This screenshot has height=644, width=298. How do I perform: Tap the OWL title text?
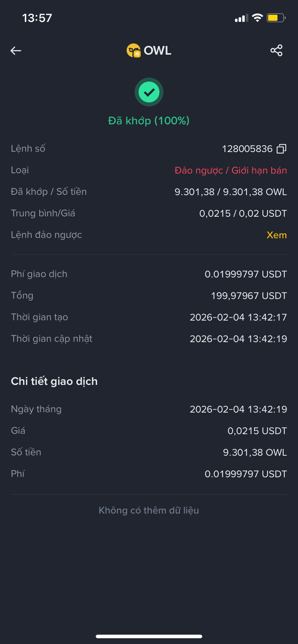point(158,51)
